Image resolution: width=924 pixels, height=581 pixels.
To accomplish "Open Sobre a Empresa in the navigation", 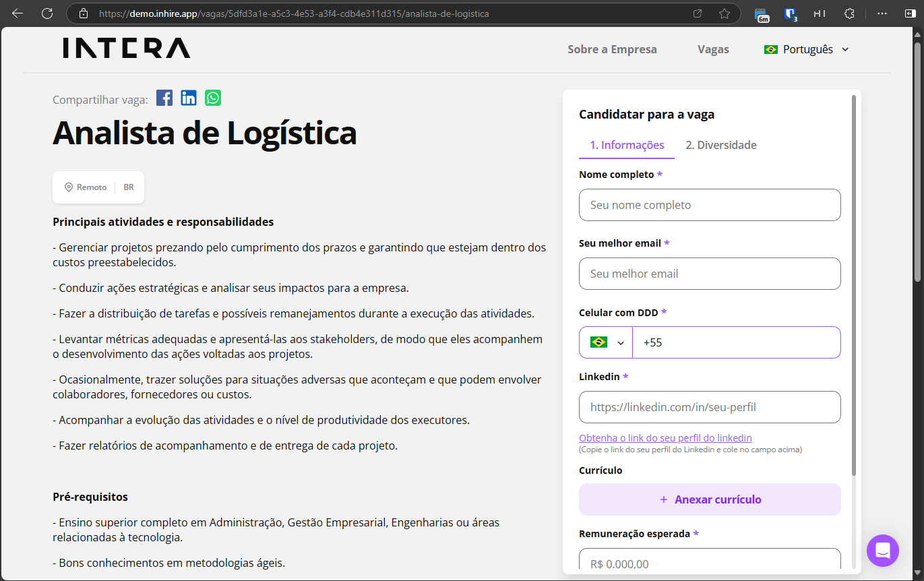I will 612,49.
